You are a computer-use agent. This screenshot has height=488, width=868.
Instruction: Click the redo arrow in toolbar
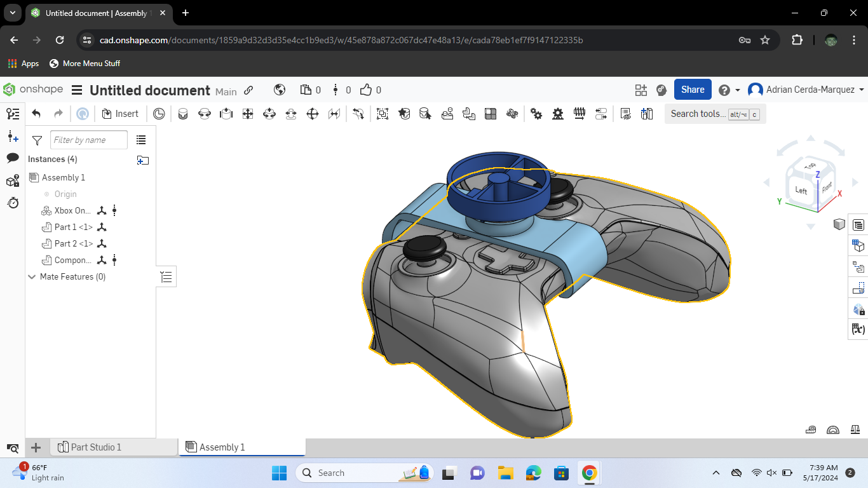click(x=58, y=114)
